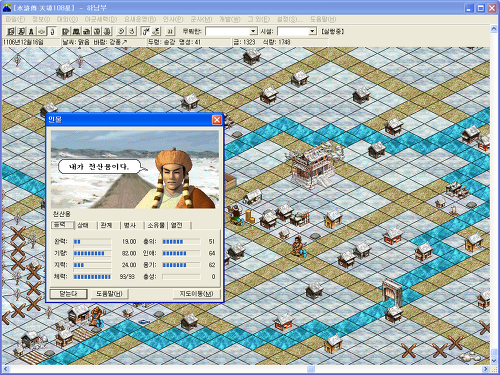This screenshot has height=375, width=500.
Task: Click the last toolbar icon before the 무뢰한 label
Action: tap(170, 31)
